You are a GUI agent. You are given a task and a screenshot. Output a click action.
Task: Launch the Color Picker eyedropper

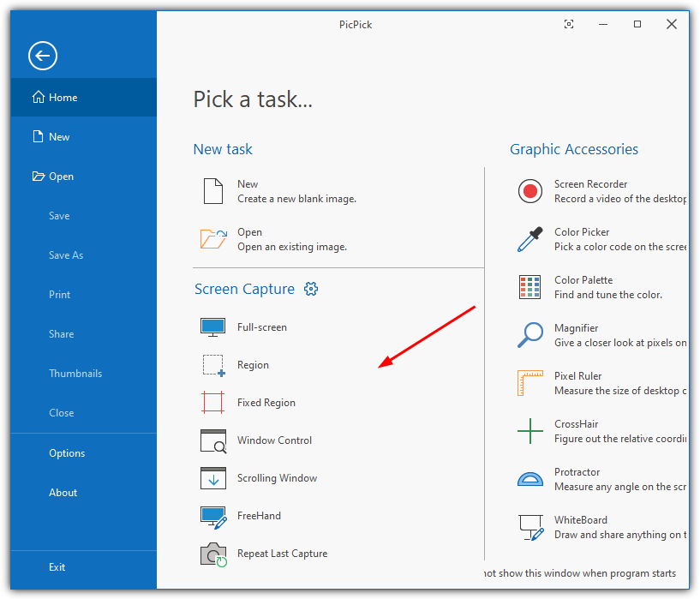tap(601, 239)
